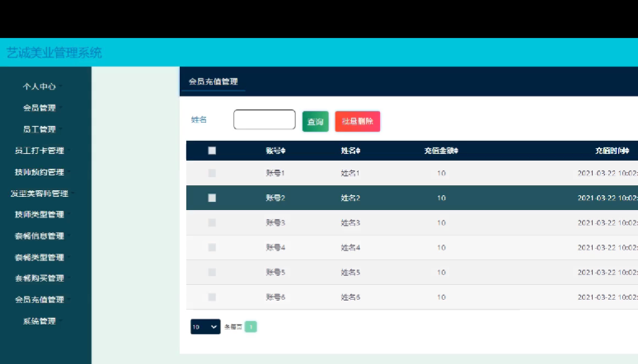Screen dimensions: 638x364
Task: Sort table by 姓名 column arrow
Action: click(x=359, y=151)
